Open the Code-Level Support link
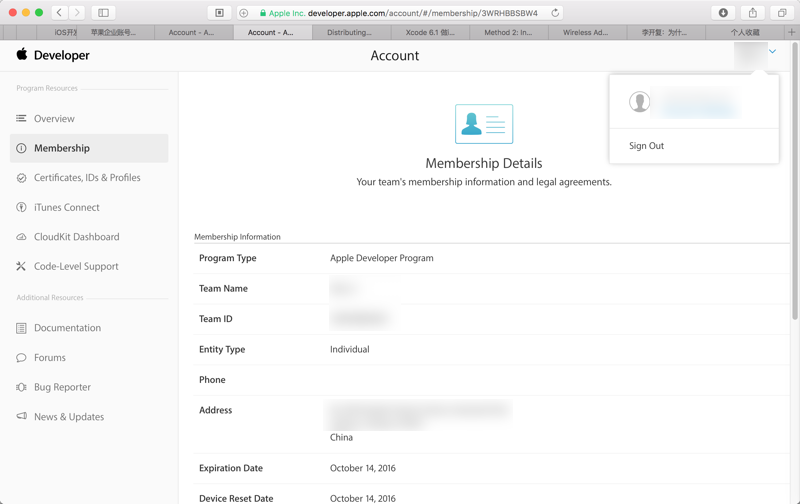The width and height of the screenshot is (800, 504). click(76, 266)
